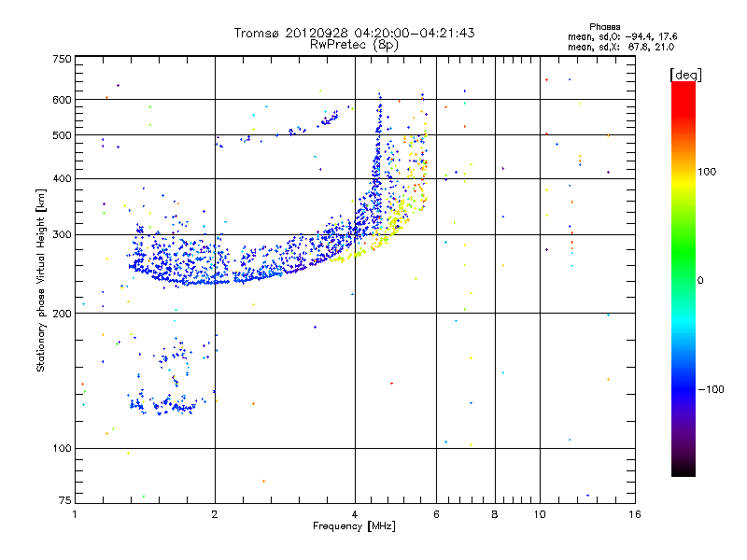Screen dimensions: 747x560
Task: Click the y-axis label '750'
Action: click(63, 59)
